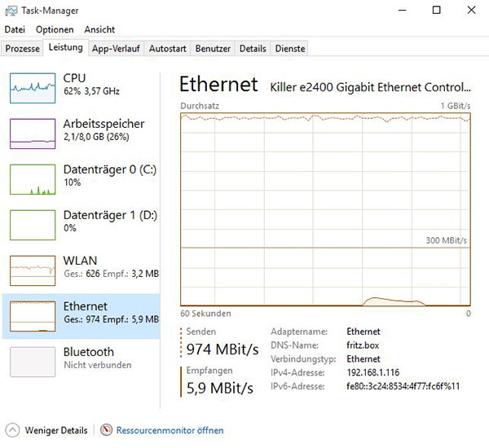The image size is (489, 448).
Task: Click inside the Ethernet throughput graph
Action: point(325,209)
